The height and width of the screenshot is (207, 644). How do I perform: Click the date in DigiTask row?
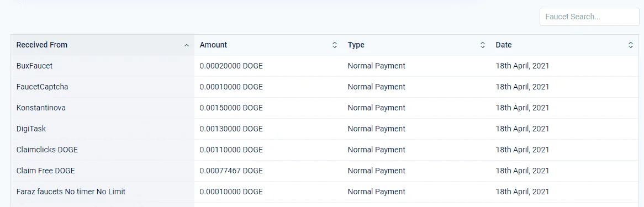coord(522,129)
